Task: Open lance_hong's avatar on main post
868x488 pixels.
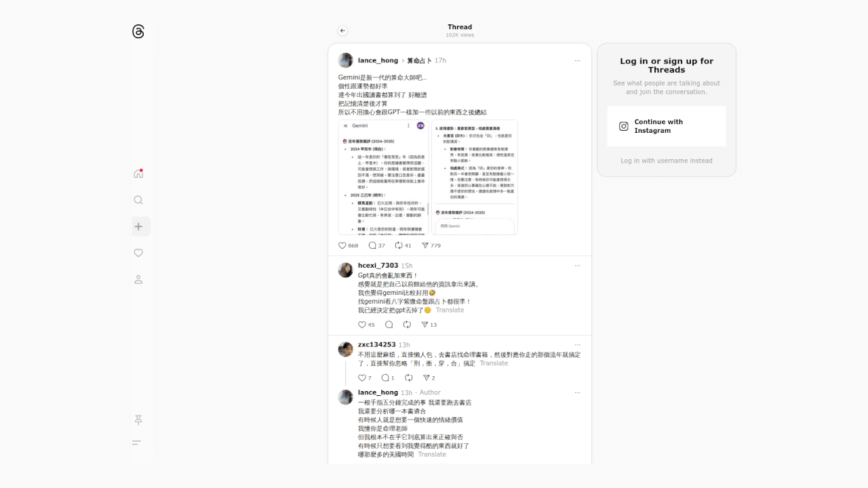Action: tap(346, 60)
